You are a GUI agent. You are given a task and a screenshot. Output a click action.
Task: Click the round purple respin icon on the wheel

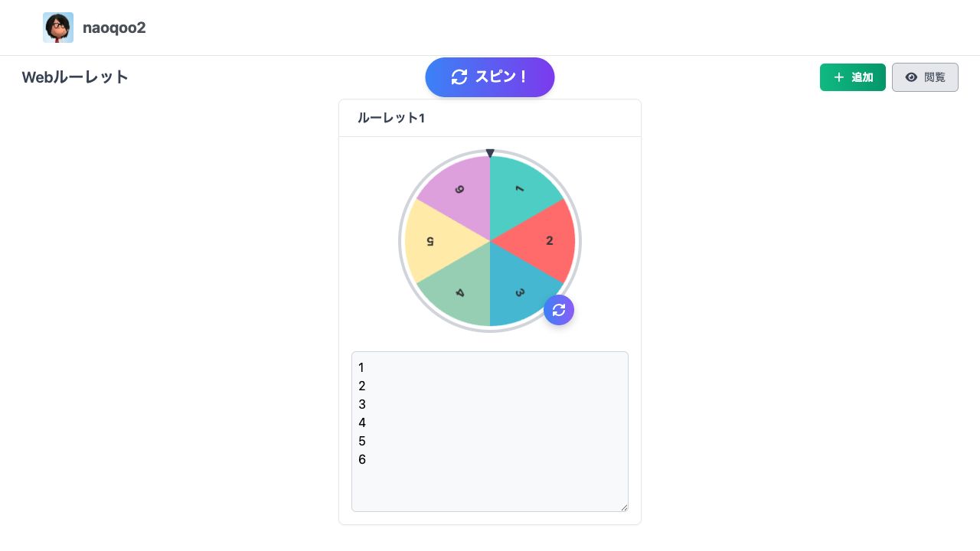559,310
